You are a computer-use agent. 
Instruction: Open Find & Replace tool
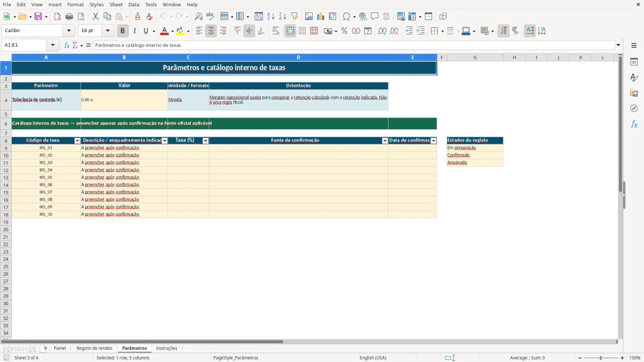199,17
